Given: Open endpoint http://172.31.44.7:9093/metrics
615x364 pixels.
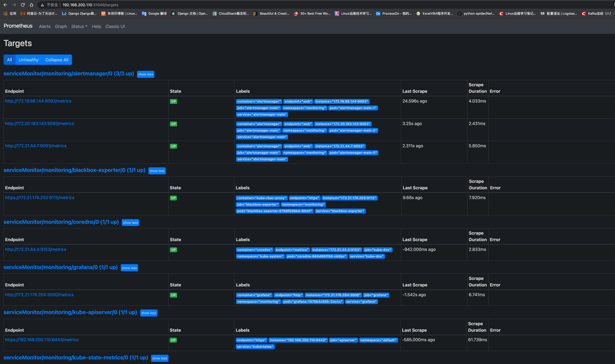Looking at the screenshot, I should tap(36, 146).
